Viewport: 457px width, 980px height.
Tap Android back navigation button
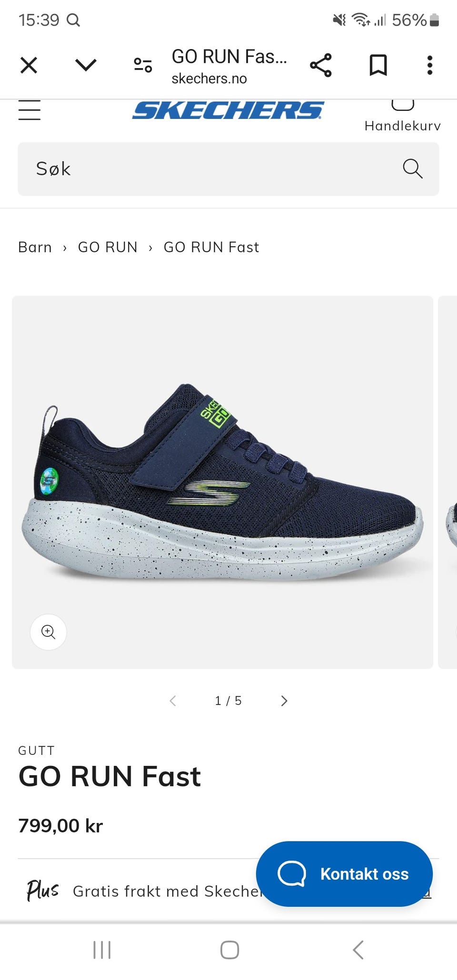pos(358,950)
